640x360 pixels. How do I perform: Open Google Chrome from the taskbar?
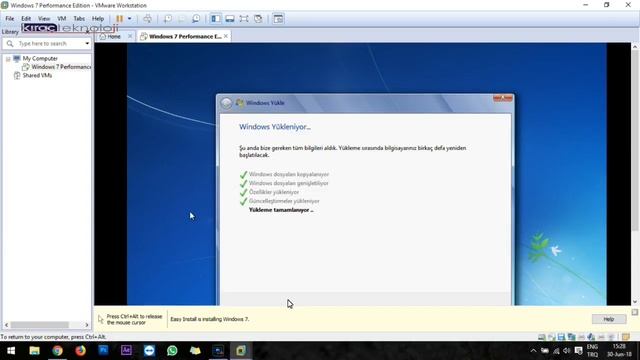pos(57,351)
